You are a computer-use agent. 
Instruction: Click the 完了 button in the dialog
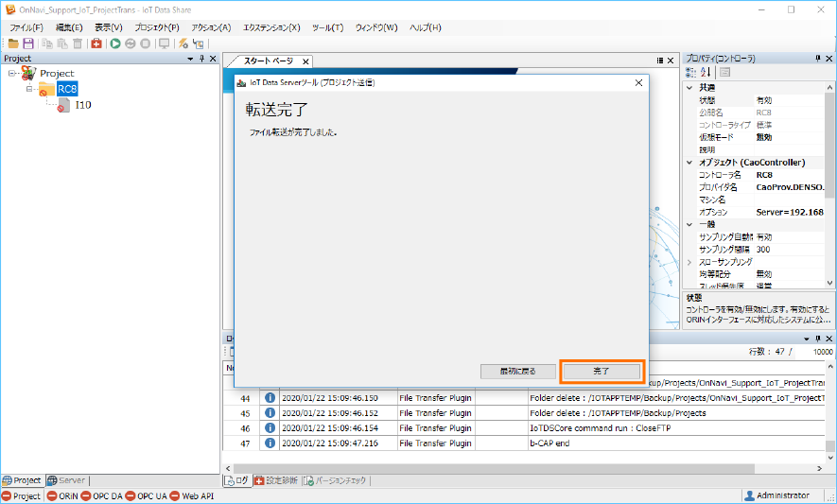pos(602,371)
